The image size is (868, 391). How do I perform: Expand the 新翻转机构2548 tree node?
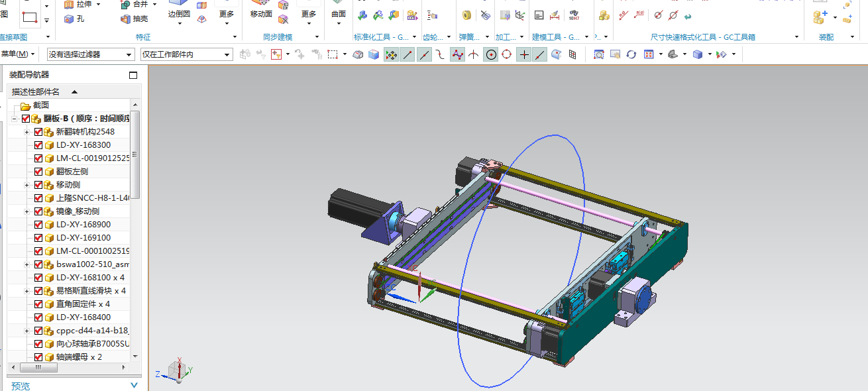pos(27,132)
